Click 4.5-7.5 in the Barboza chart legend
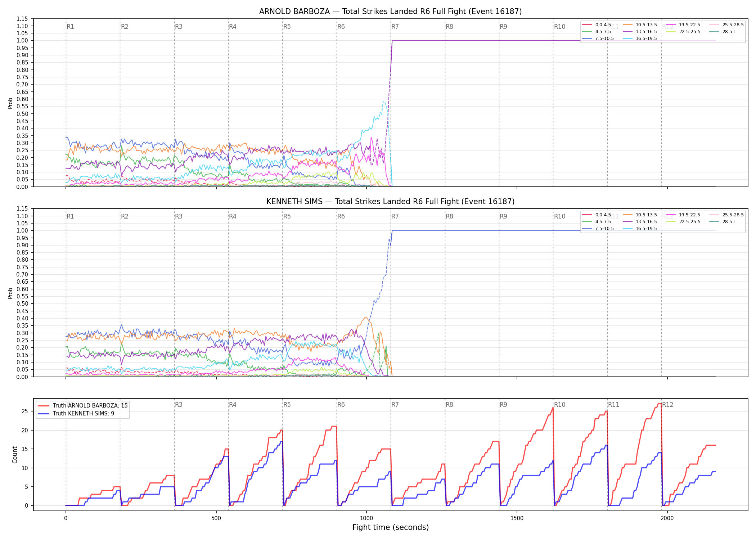 pyautogui.click(x=603, y=32)
